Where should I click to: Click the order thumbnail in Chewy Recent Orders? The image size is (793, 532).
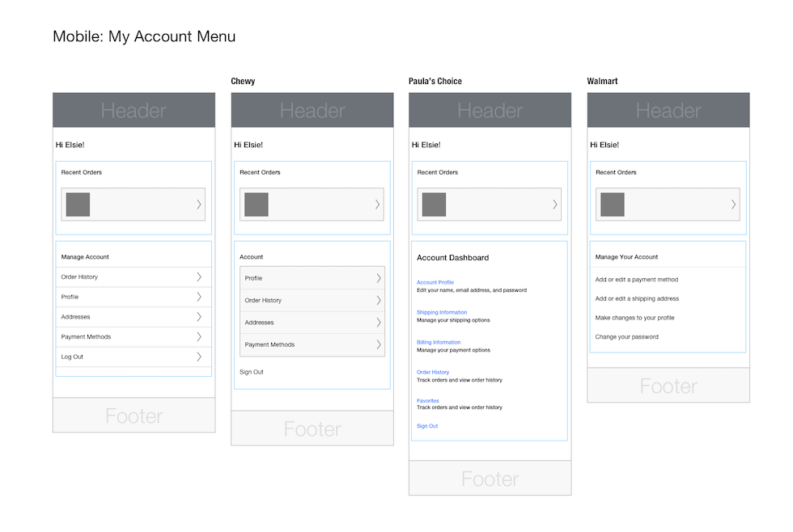(x=257, y=205)
